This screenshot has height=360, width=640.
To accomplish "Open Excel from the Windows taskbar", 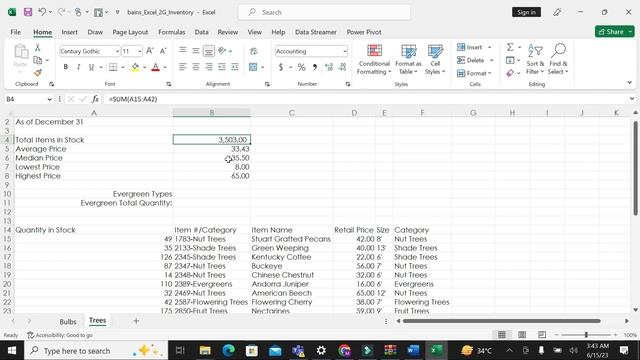I will [x=436, y=350].
